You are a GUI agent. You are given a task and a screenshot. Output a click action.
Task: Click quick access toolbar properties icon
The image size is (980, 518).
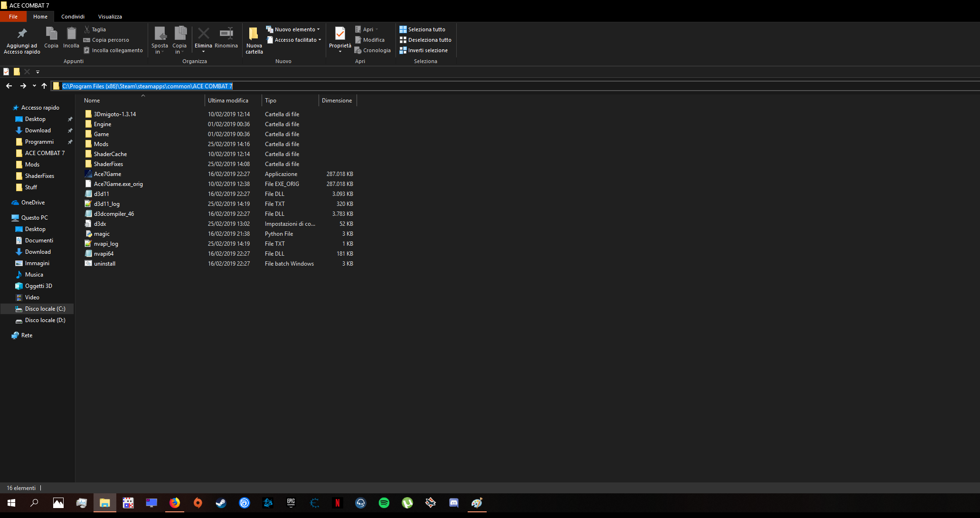pyautogui.click(x=6, y=72)
